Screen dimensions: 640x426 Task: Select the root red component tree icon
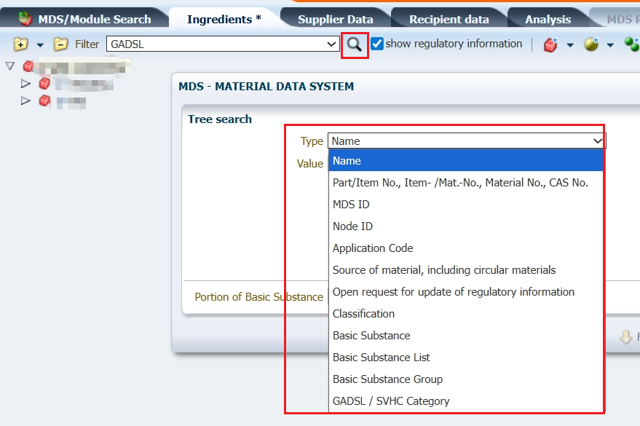(28, 66)
